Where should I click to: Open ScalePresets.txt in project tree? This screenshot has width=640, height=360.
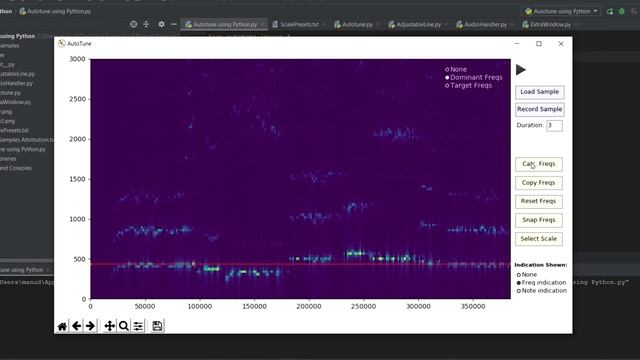(14, 131)
